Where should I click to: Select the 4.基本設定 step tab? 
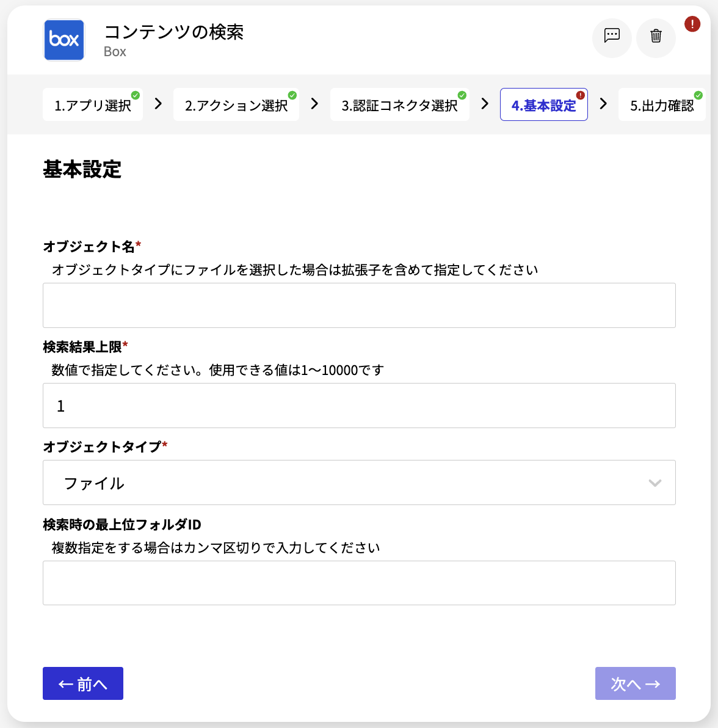542,104
